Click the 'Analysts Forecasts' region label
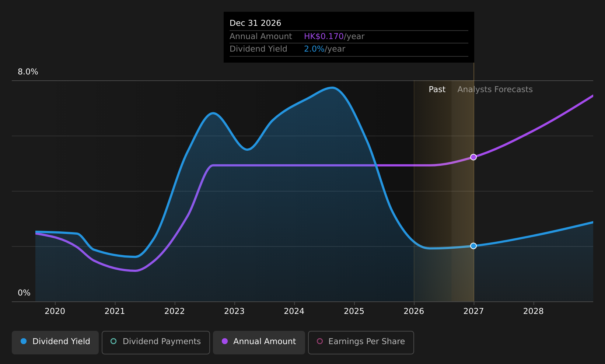 [495, 90]
